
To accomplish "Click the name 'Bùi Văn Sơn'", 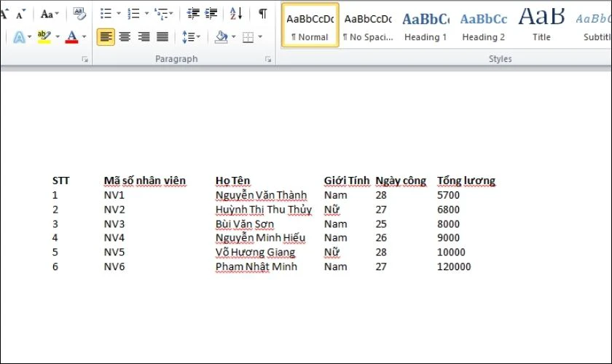I will [245, 224].
